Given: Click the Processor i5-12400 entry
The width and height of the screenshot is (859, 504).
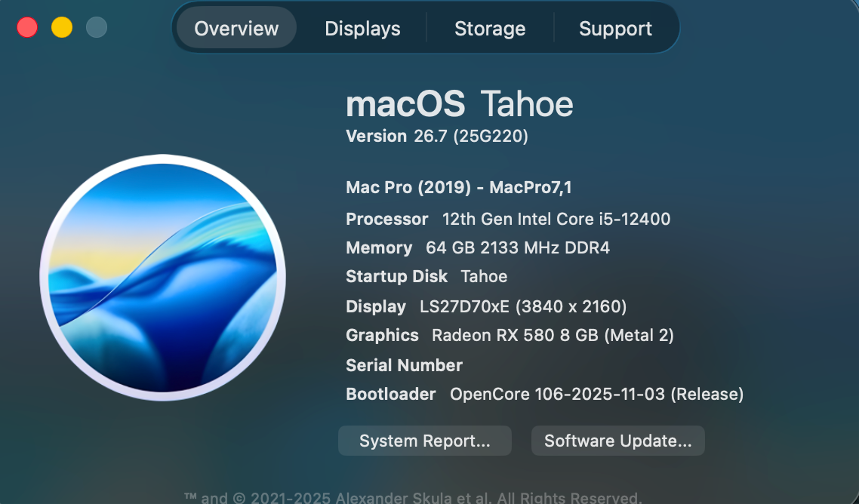Looking at the screenshot, I should click(x=509, y=219).
